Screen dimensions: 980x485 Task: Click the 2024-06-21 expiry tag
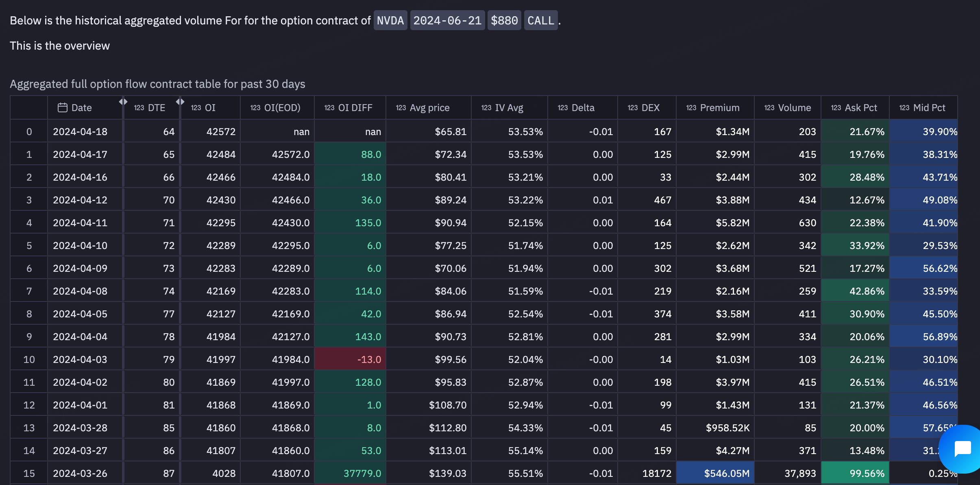tap(447, 20)
